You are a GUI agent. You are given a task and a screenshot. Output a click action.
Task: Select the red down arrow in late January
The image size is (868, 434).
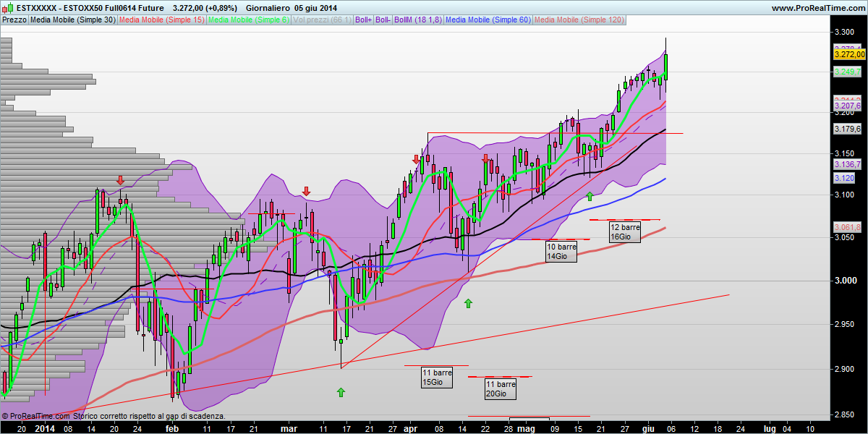pos(121,179)
